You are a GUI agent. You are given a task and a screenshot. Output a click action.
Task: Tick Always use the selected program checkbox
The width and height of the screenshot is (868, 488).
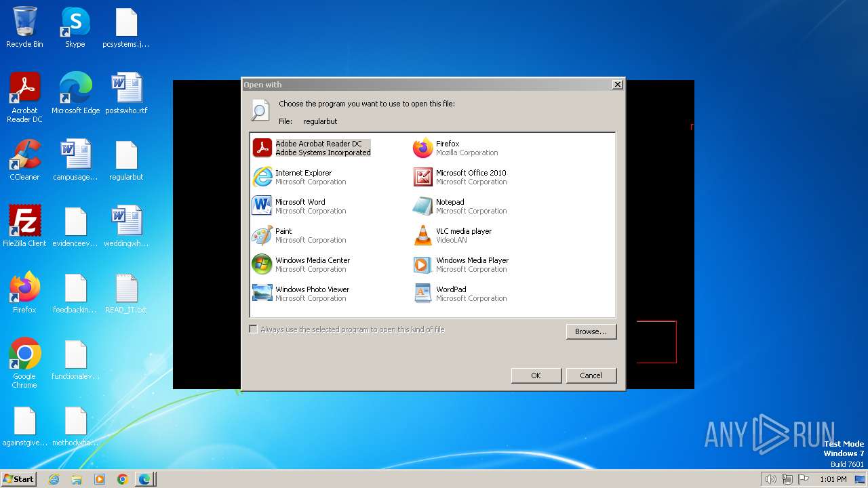pyautogui.click(x=253, y=329)
